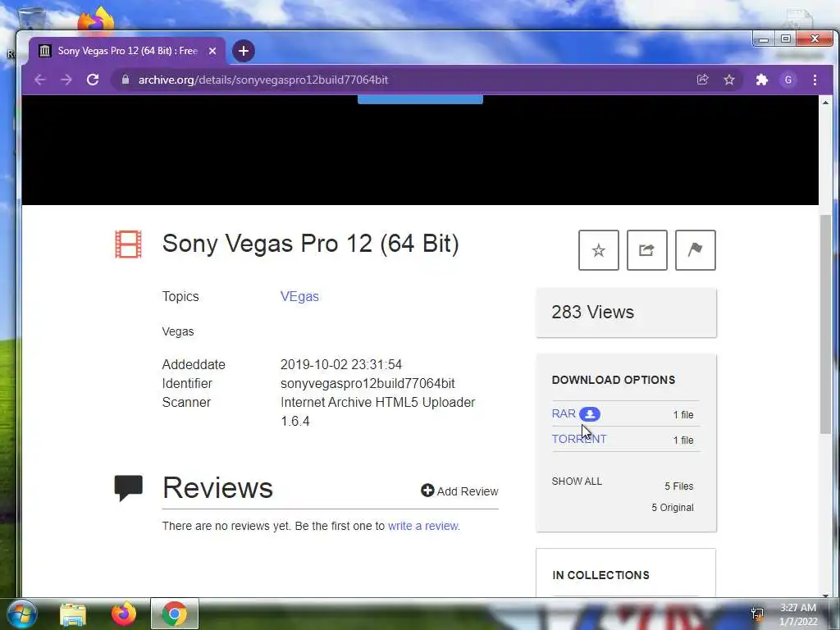
Task: Open the Chrome extensions puzzle icon
Action: 761,80
